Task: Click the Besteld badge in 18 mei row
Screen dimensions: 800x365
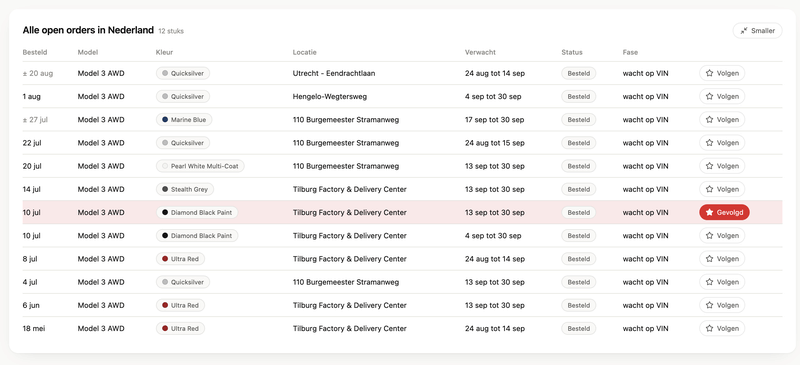Action: 579,328
